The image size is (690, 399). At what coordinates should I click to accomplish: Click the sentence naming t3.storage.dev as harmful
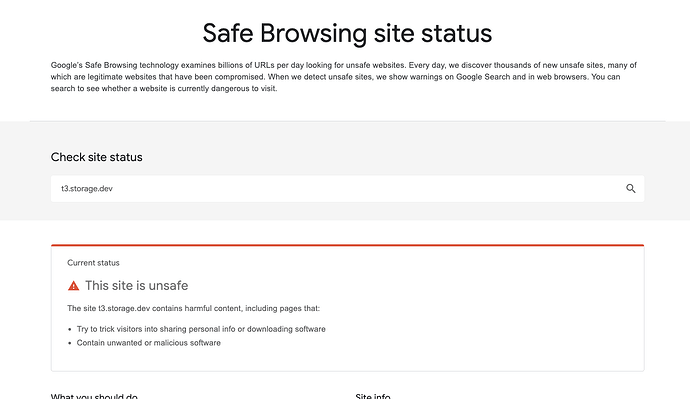tap(194, 308)
